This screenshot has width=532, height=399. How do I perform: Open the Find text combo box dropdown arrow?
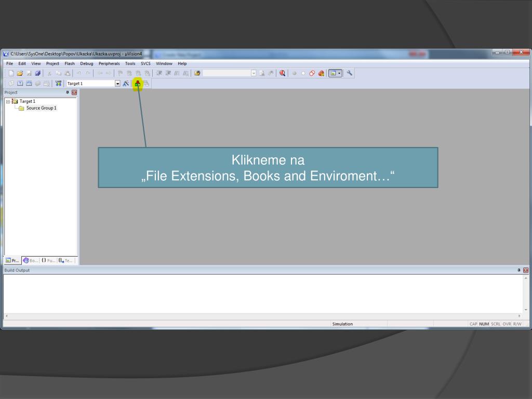pyautogui.click(x=254, y=73)
